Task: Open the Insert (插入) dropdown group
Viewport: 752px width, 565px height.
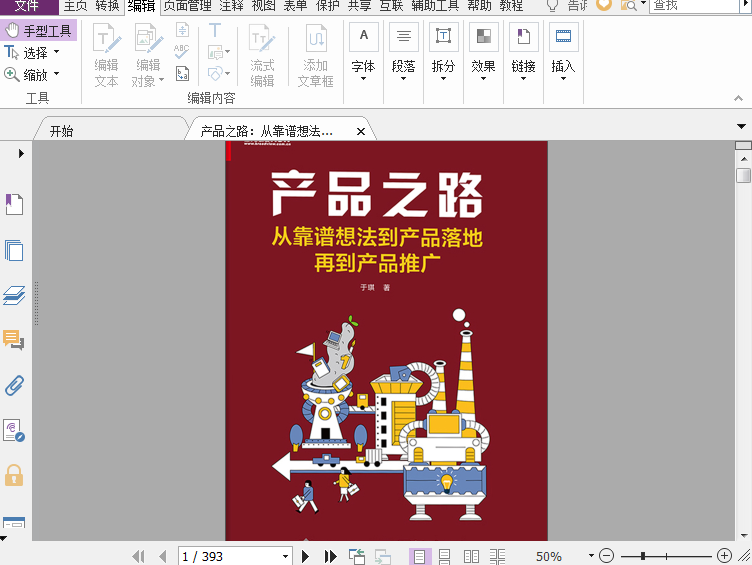Action: [x=564, y=53]
